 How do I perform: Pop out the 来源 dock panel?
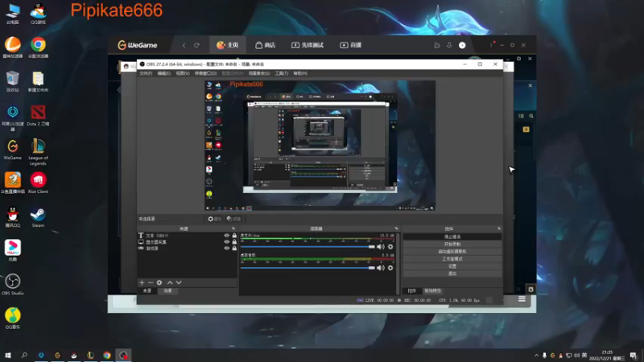[x=233, y=228]
